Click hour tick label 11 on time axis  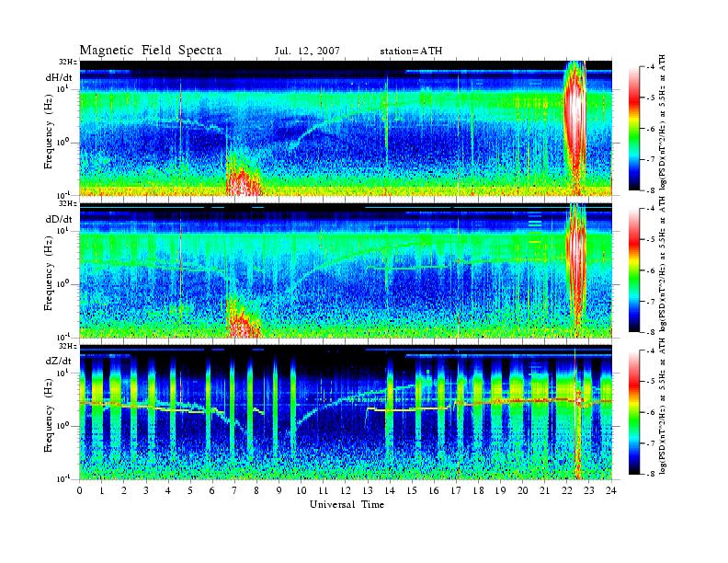324,490
